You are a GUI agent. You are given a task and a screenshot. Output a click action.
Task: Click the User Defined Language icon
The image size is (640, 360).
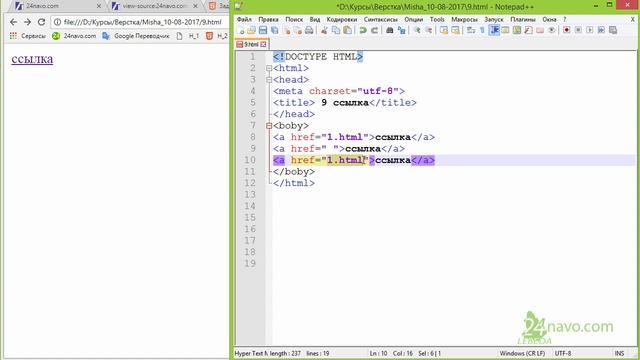pos(505,30)
